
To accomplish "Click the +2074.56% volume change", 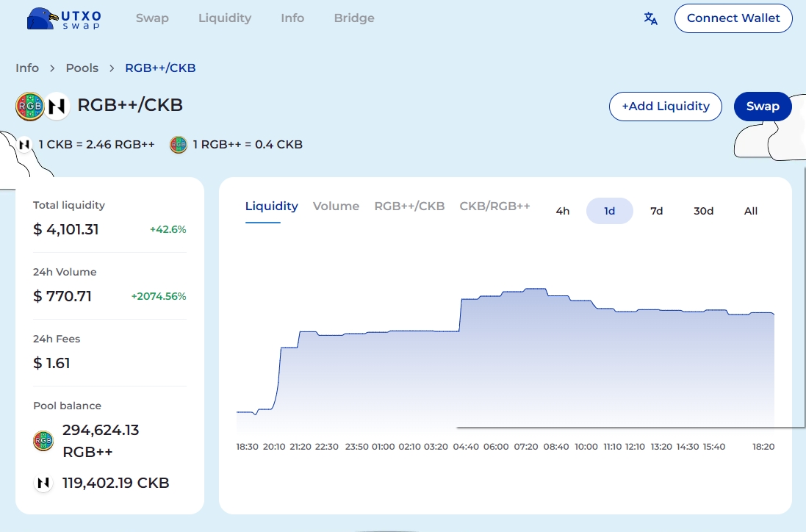I will pyautogui.click(x=158, y=296).
